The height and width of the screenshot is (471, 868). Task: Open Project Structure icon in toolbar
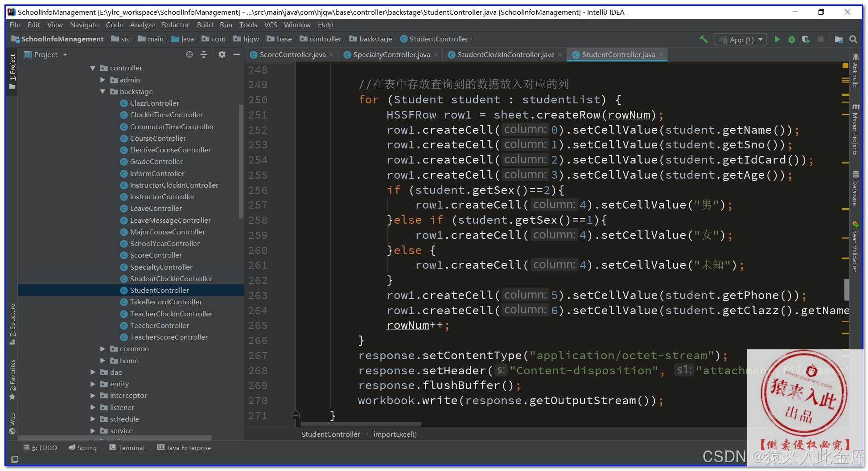pyautogui.click(x=839, y=39)
